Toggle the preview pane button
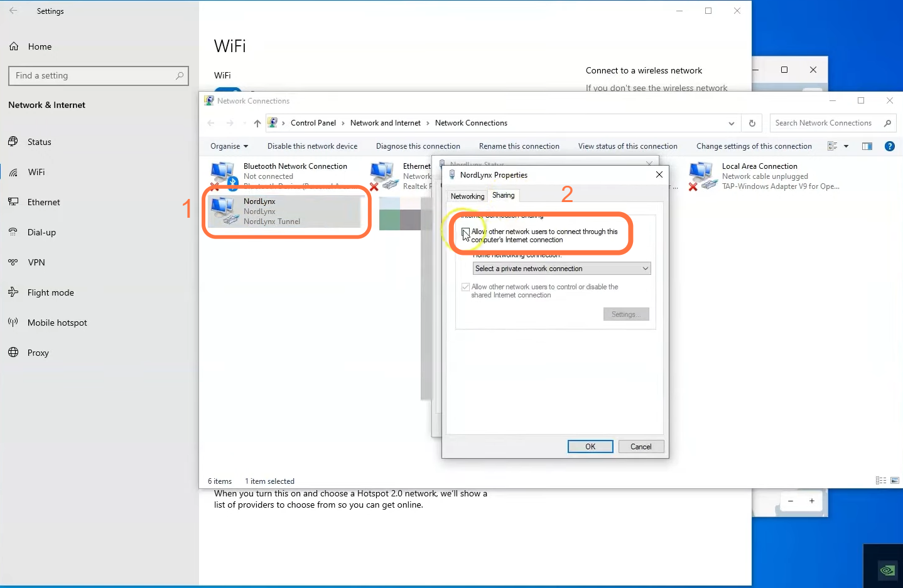This screenshot has height=588, width=903. coord(867,146)
